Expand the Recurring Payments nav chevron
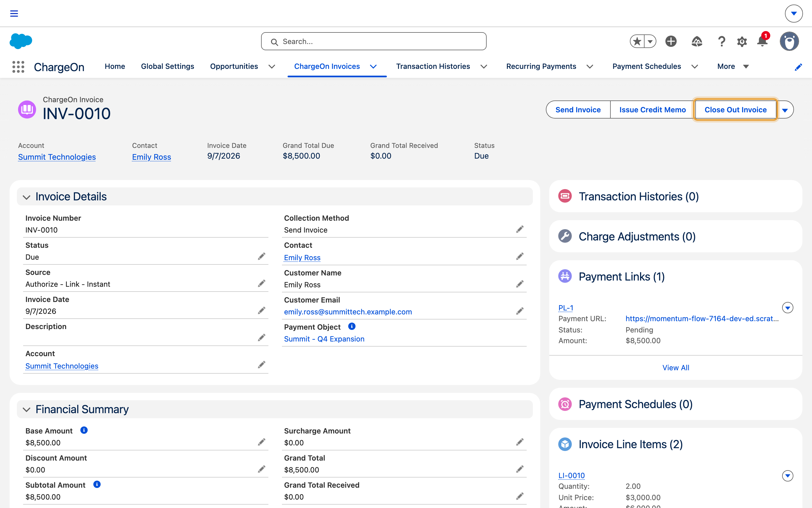This screenshot has height=508, width=812. coord(590,67)
